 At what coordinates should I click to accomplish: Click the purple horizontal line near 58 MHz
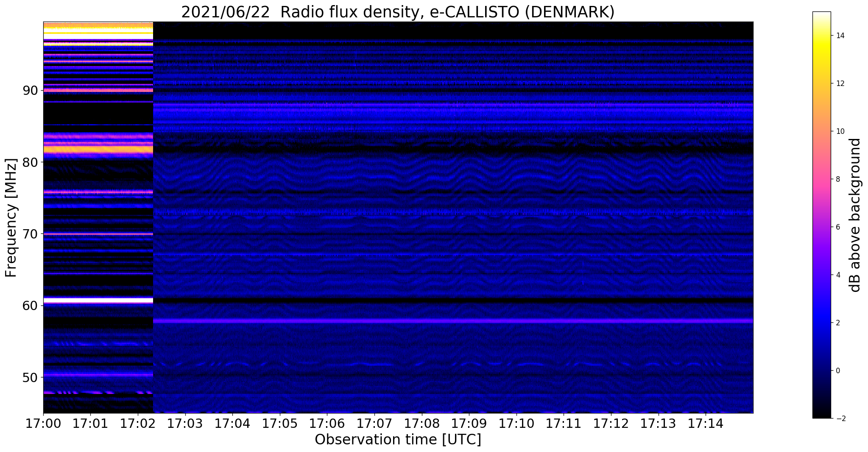pyautogui.click(x=453, y=321)
